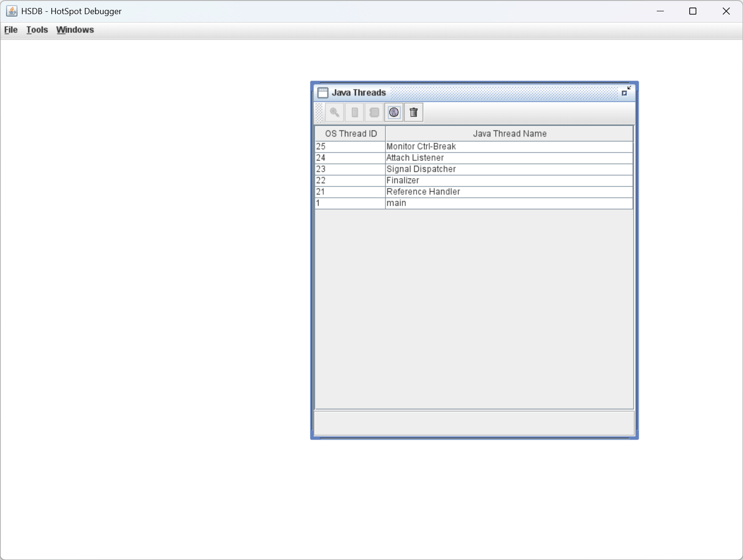Click the Show Thread Information icon
Viewport: 743px width, 560px height.
point(394,113)
